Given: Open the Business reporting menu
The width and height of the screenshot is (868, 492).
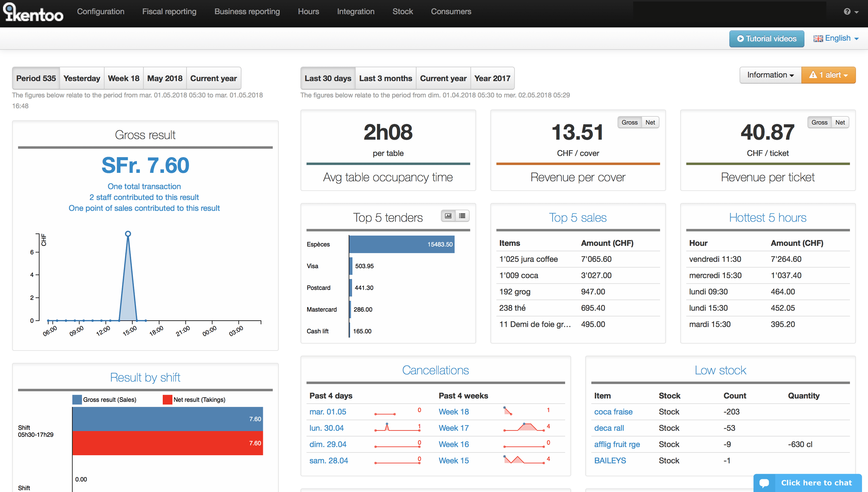Looking at the screenshot, I should tap(247, 11).
